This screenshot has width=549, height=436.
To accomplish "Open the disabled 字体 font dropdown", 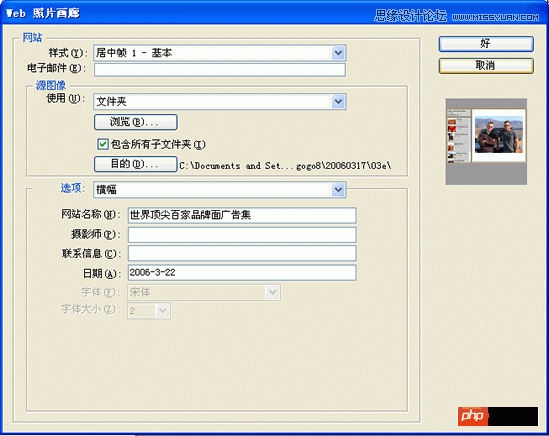I will pos(204,292).
